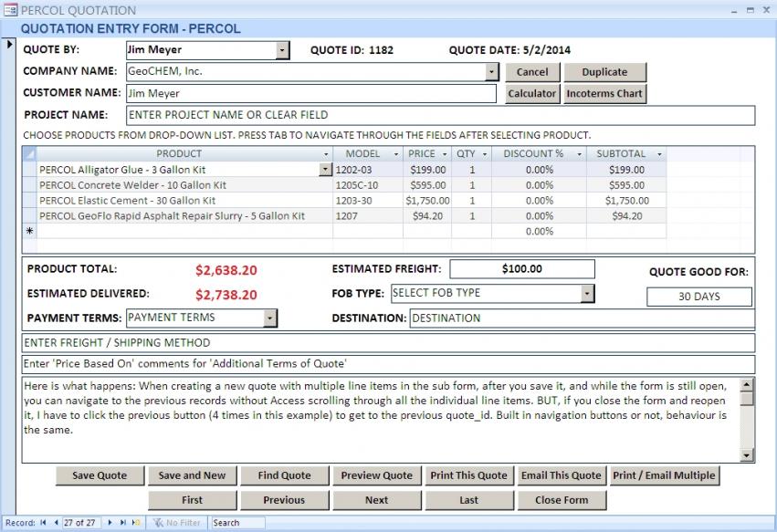Go to next record arrow in record bar
Viewport: 777px width, 532px height.
(x=110, y=523)
